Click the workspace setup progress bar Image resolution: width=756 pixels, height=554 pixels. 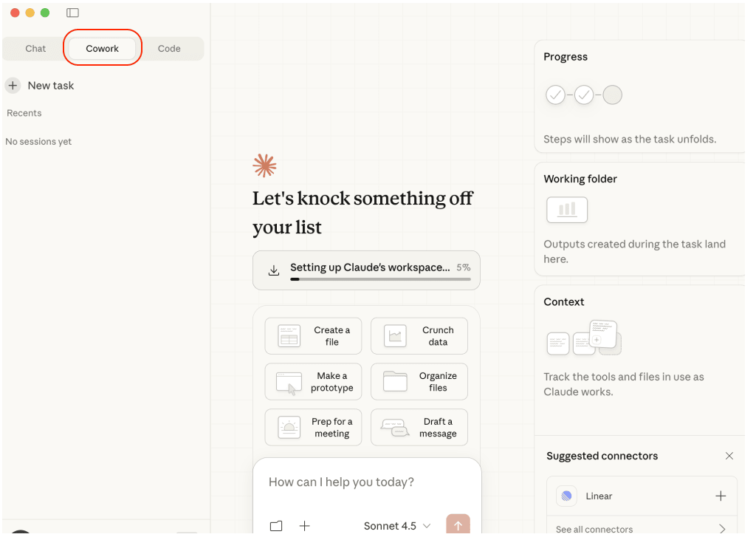click(x=380, y=279)
